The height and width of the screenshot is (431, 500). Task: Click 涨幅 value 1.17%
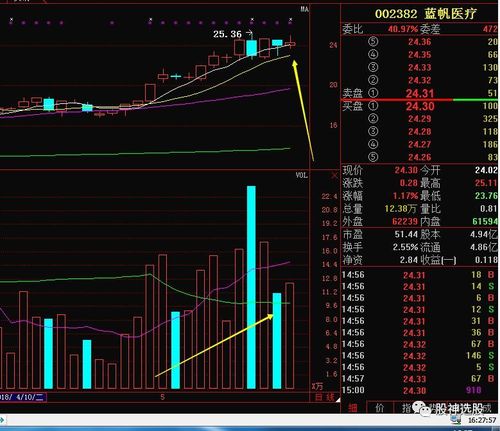[405, 196]
